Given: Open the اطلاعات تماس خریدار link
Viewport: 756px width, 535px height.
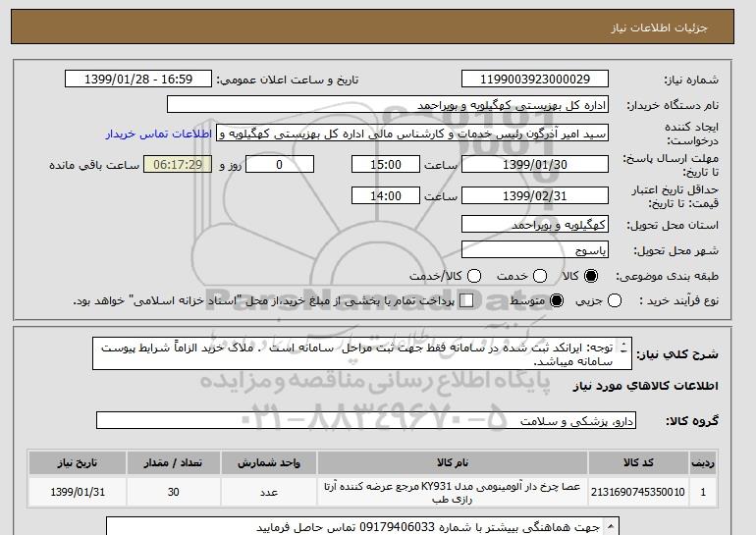Looking at the screenshot, I should coord(159,134).
